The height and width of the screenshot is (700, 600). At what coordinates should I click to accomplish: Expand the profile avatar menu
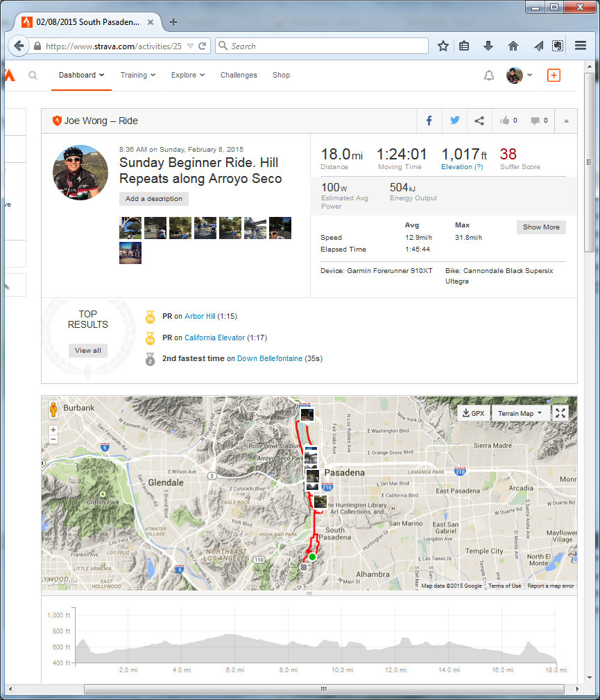pos(519,76)
